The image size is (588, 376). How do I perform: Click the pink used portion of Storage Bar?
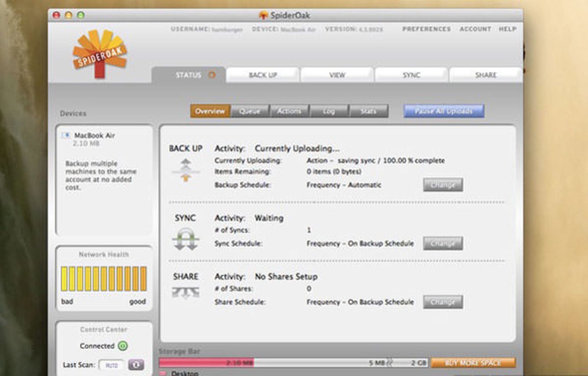[x=206, y=363]
